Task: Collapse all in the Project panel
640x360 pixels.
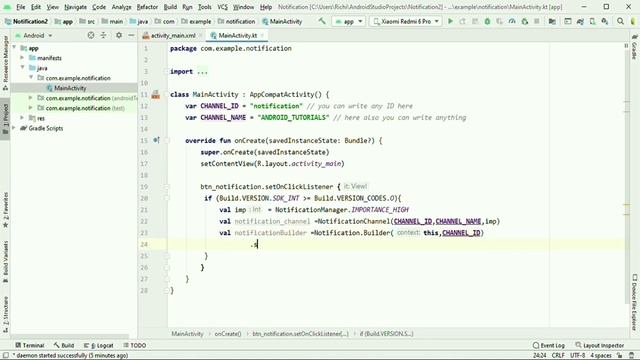Action: click(103, 36)
